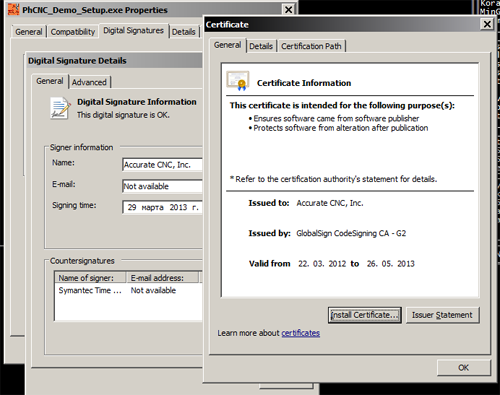
Task: Select General tab in Certificate window
Action: click(228, 45)
